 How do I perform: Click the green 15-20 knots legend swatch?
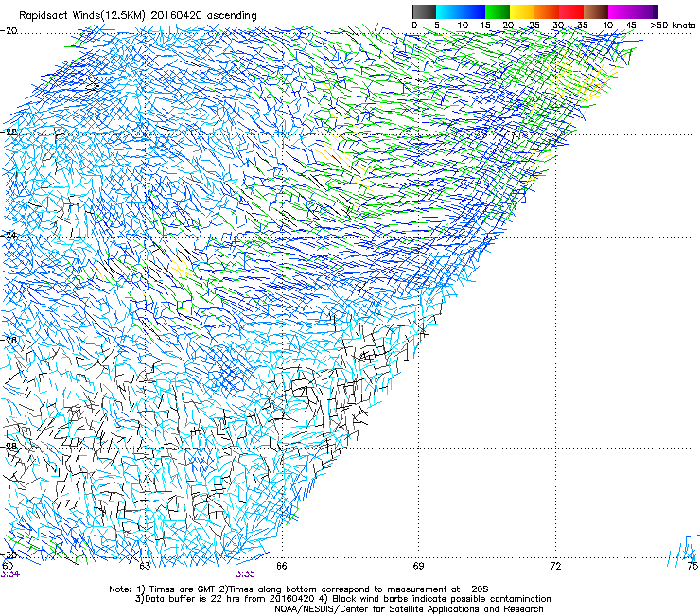498,11
